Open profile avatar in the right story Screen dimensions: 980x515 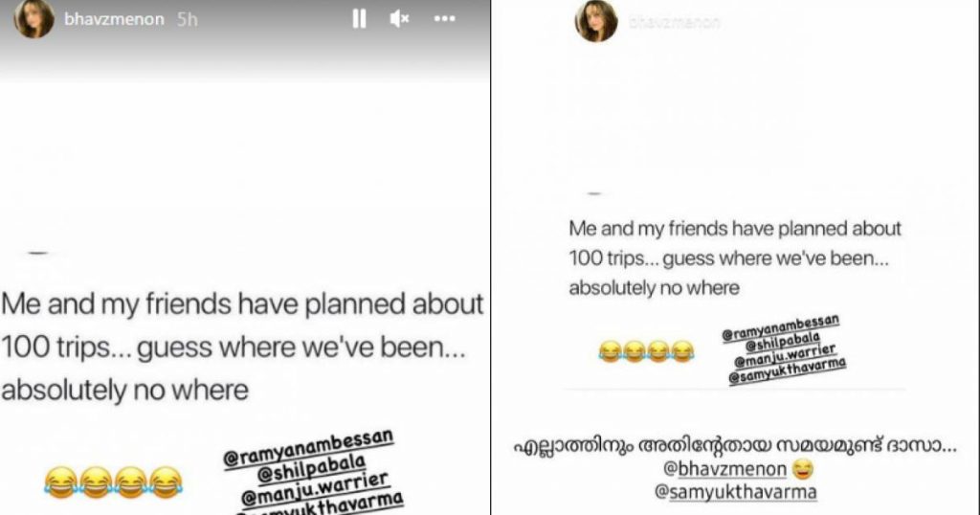(595, 21)
